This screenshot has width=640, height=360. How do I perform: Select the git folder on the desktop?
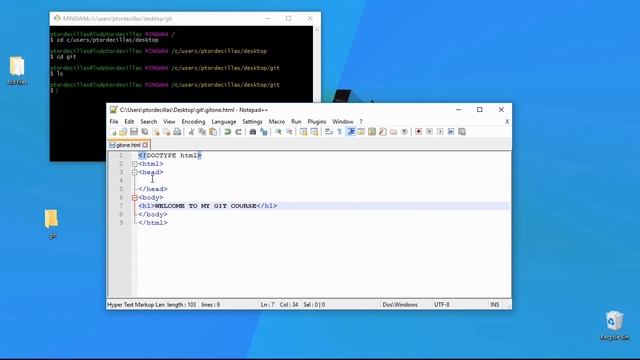tap(52, 224)
